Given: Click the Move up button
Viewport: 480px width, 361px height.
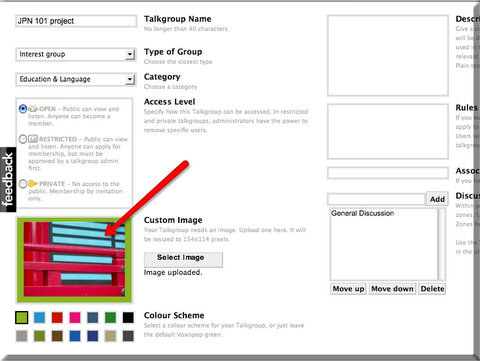Looking at the screenshot, I should [348, 289].
